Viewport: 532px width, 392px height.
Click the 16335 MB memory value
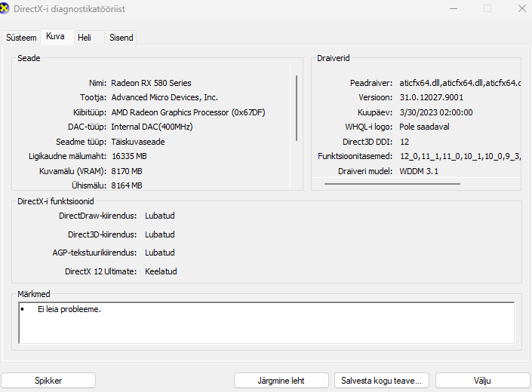(x=129, y=156)
